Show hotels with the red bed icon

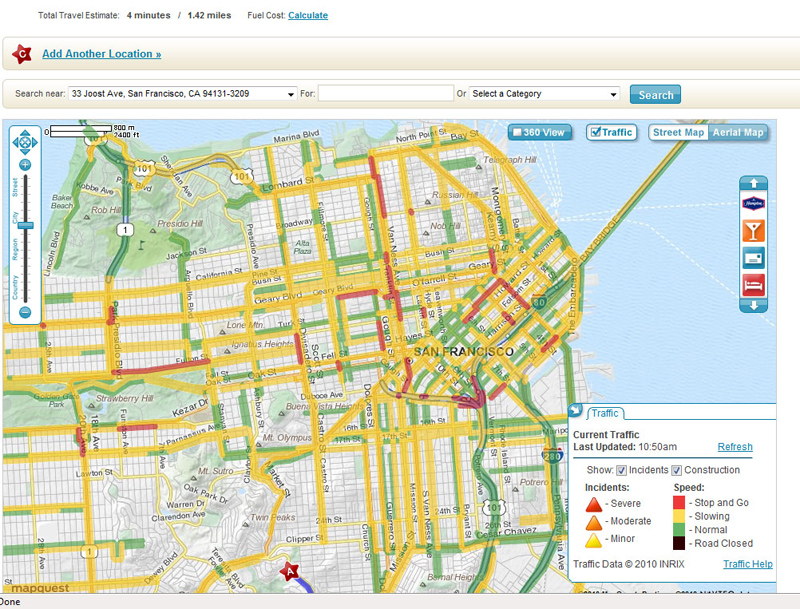click(x=753, y=283)
